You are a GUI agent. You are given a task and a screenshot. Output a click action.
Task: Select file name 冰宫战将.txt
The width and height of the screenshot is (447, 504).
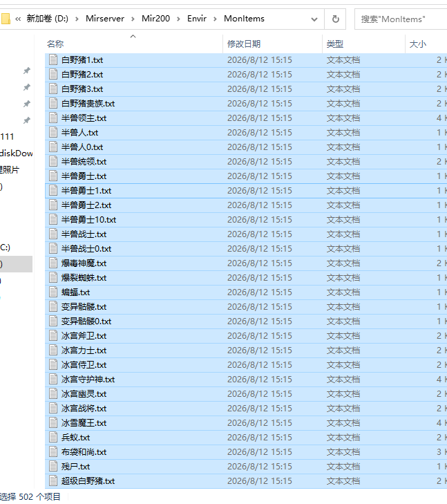[84, 408]
